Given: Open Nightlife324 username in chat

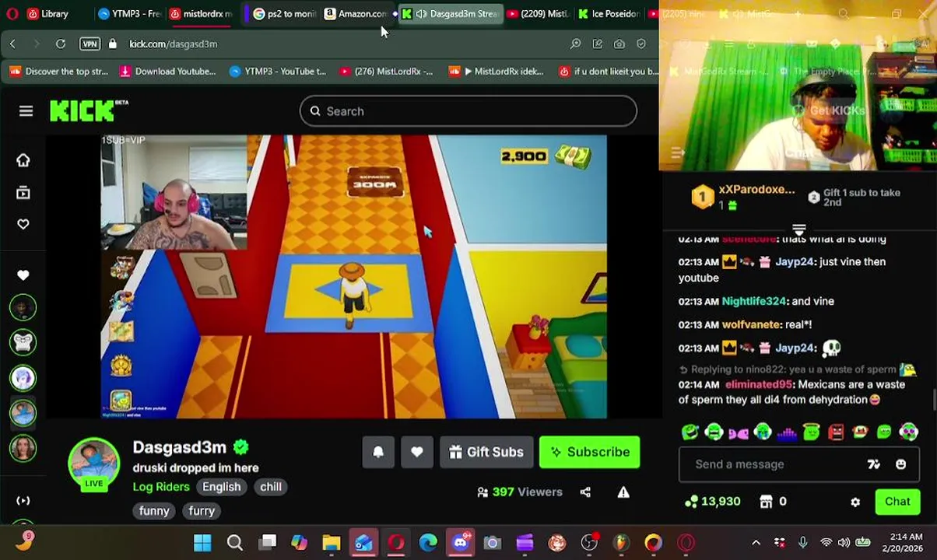Looking at the screenshot, I should pyautogui.click(x=754, y=301).
